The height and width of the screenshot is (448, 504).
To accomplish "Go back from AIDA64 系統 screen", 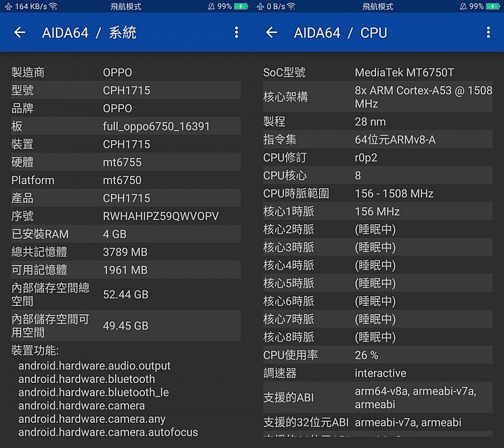I will (x=20, y=32).
